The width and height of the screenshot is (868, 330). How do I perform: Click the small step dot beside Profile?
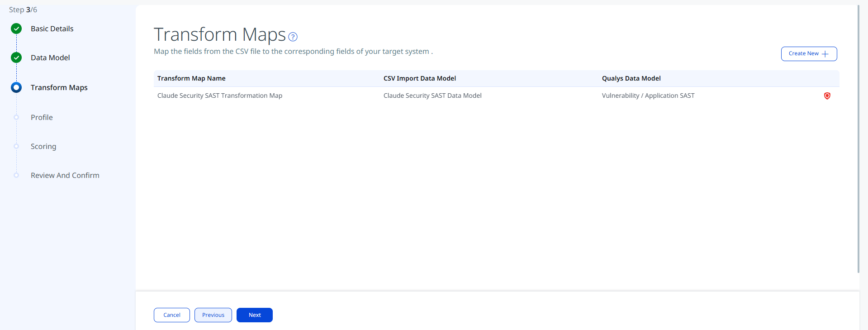coord(16,117)
